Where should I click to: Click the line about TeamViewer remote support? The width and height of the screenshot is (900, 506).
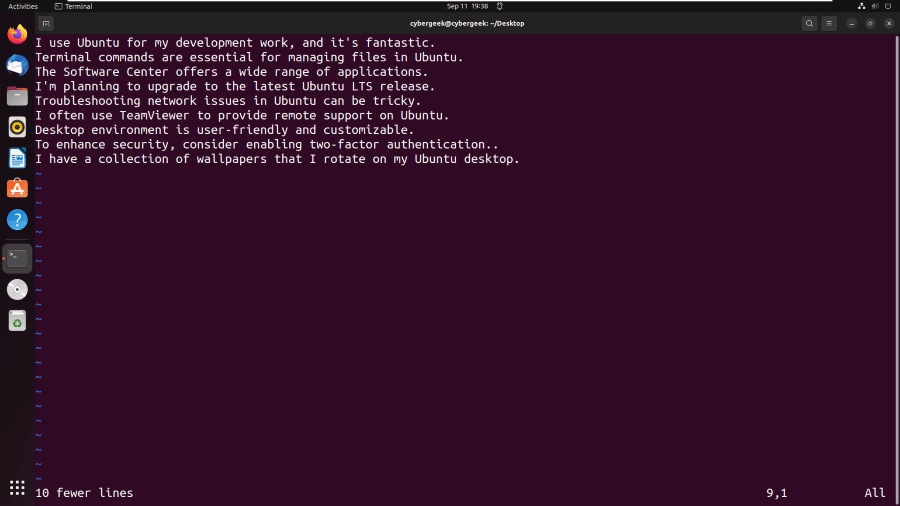(242, 115)
